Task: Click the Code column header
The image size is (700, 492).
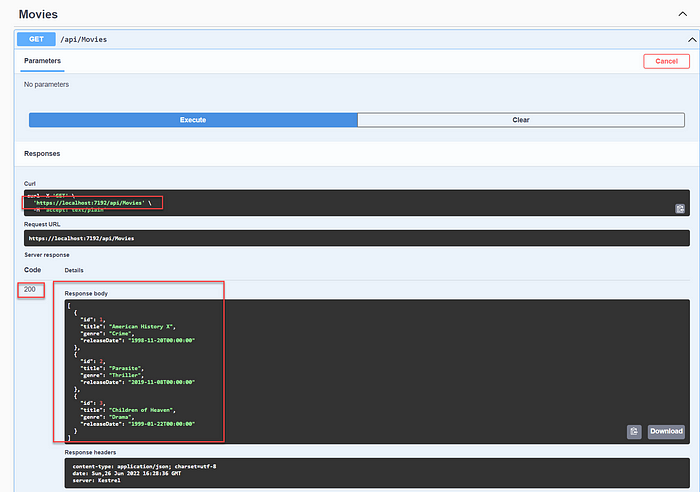Action: pos(33,270)
